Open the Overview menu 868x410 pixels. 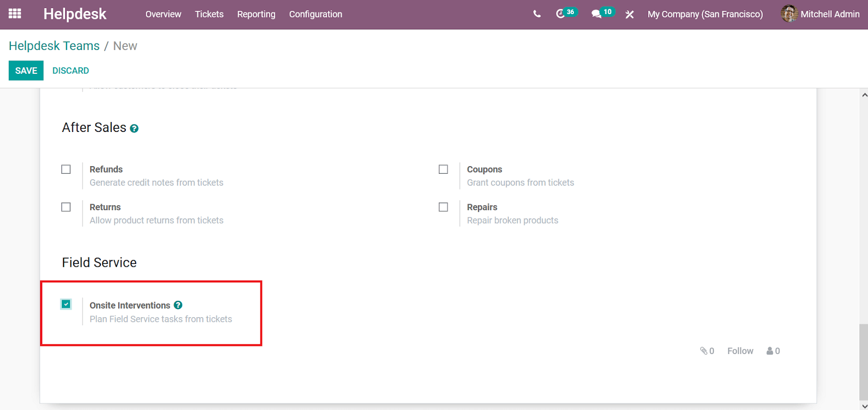pyautogui.click(x=163, y=14)
